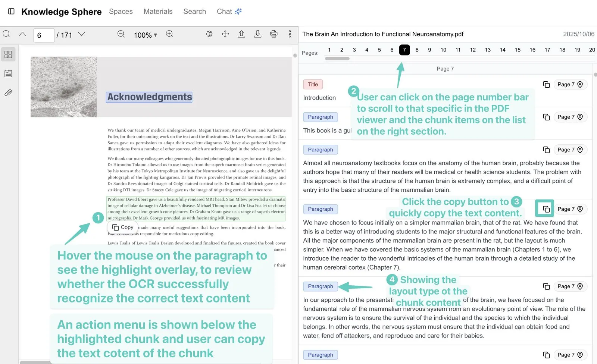This screenshot has width=597, height=364.
Task: Zoom out of the PDF
Action: click(121, 34)
